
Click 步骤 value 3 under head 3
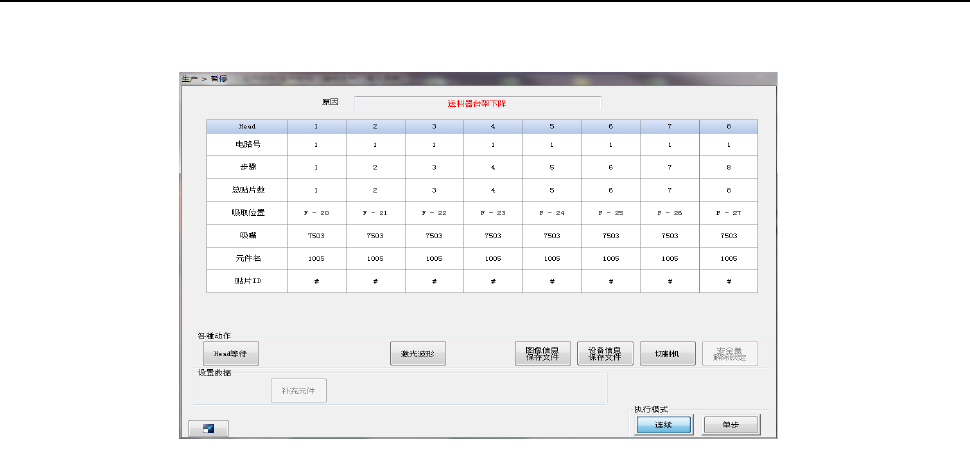(434, 167)
